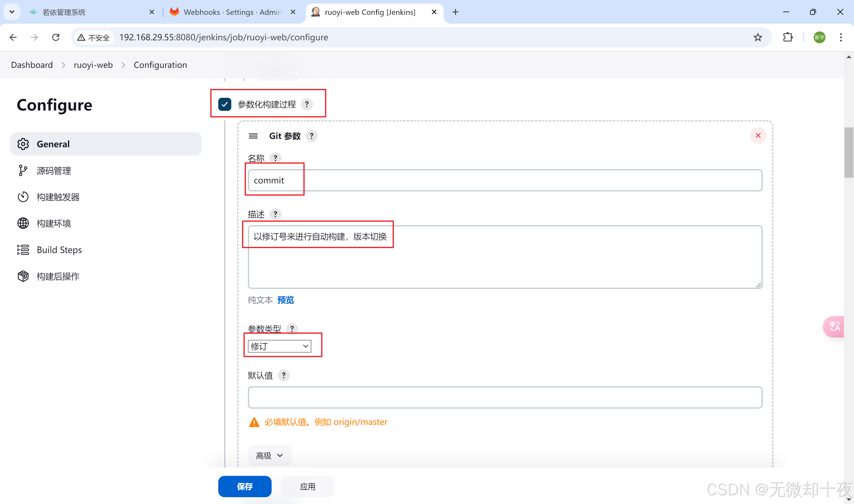Uncheck 参数化构建过程 checkbox

click(225, 104)
